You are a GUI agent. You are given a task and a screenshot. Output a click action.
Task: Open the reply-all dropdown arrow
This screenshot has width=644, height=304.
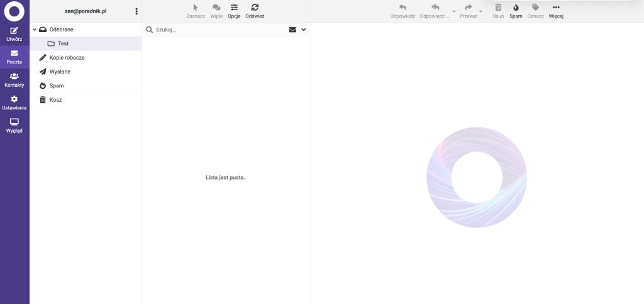(x=454, y=11)
